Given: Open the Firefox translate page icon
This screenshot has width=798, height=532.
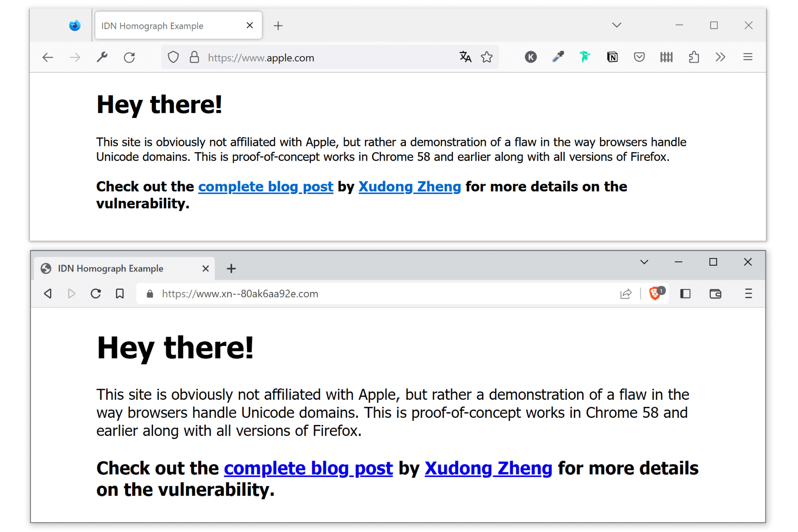Looking at the screenshot, I should 465,57.
